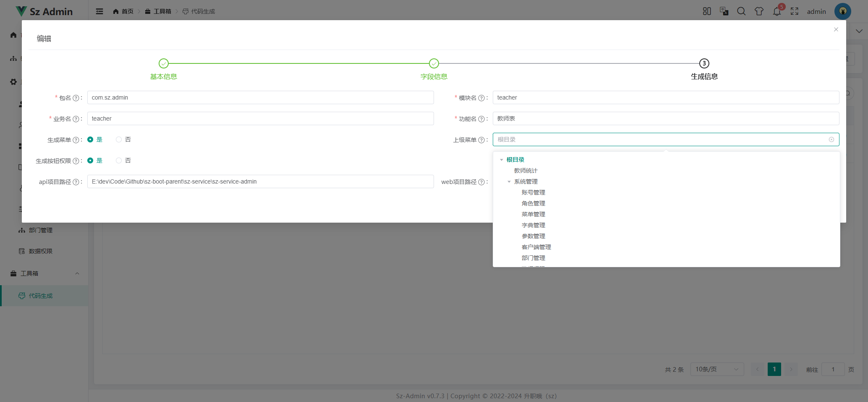868x402 pixels.
Task: Click the 业务名 input field
Action: 261,118
